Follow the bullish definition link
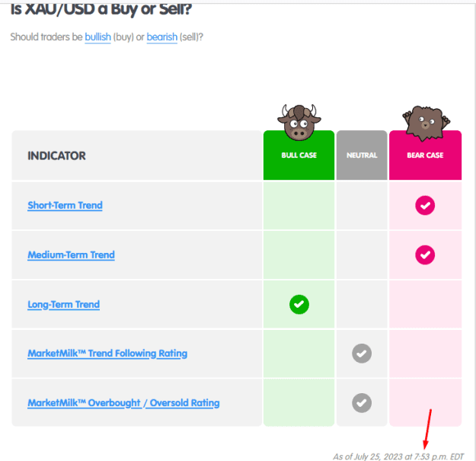Screen dimensions: 476x461 pos(97,37)
